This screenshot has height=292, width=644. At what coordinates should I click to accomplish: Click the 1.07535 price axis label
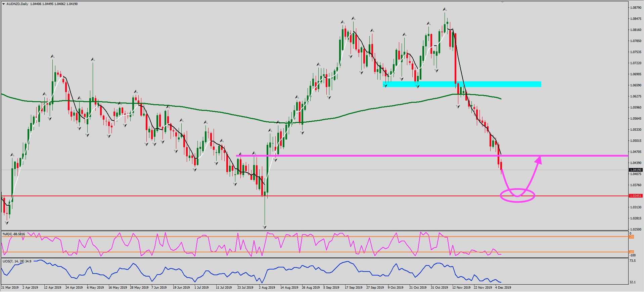click(636, 52)
